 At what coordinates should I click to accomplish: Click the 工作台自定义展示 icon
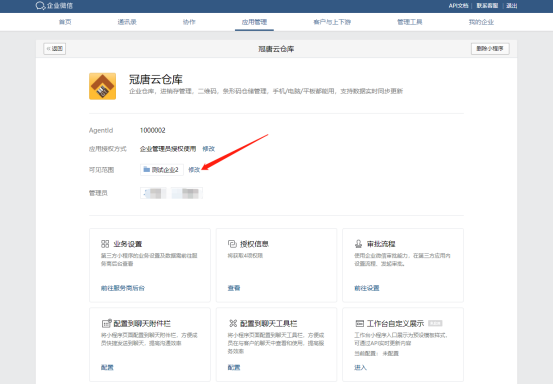[359, 323]
